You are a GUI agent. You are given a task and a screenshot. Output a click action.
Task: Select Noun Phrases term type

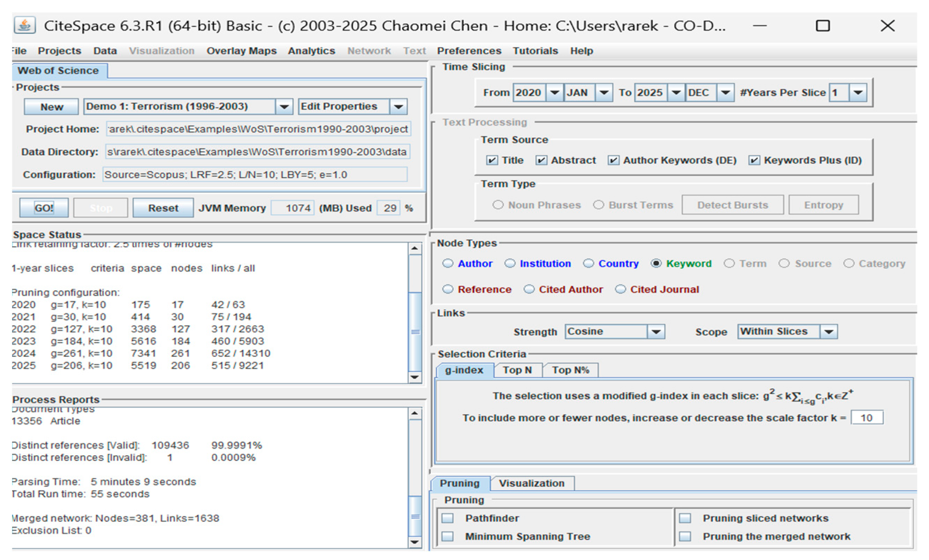(x=498, y=205)
